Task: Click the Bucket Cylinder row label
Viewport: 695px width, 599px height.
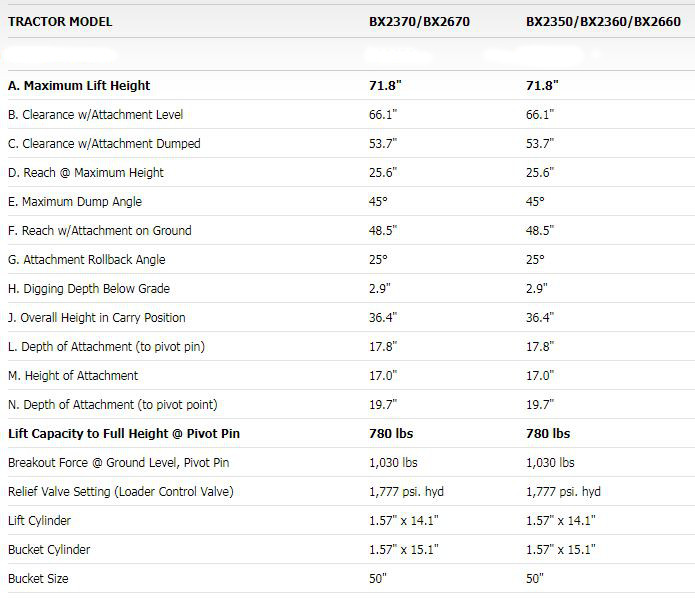Action: (x=47, y=550)
